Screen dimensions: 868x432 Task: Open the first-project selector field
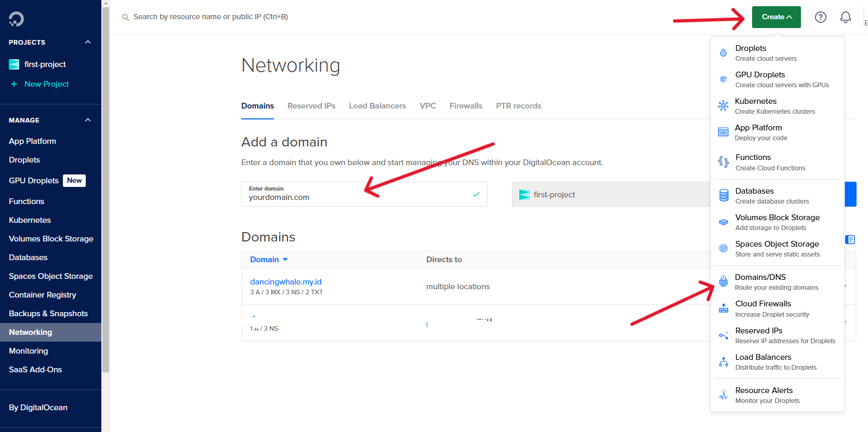pos(611,194)
